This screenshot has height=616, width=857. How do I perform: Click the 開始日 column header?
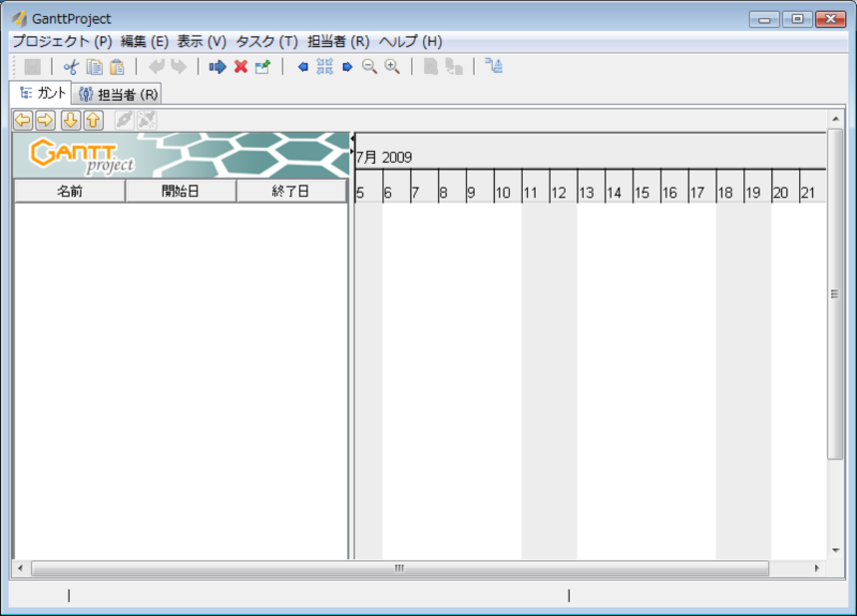coord(180,191)
